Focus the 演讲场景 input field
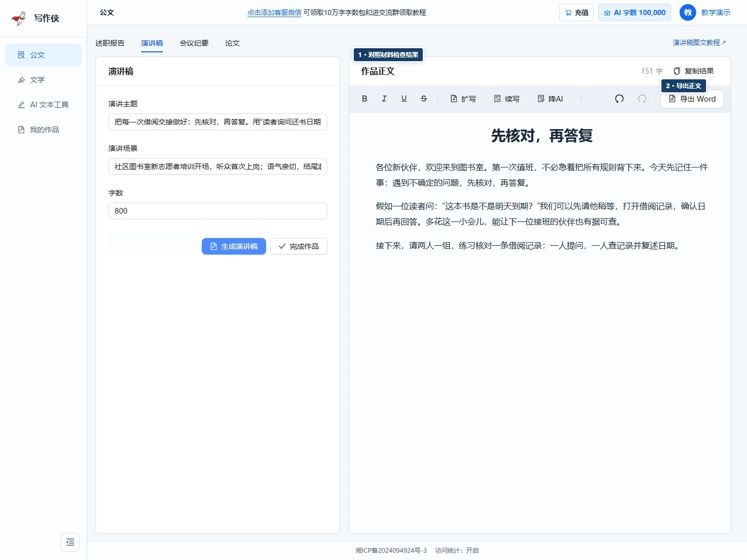This screenshot has width=747, height=560. pyautogui.click(x=218, y=166)
